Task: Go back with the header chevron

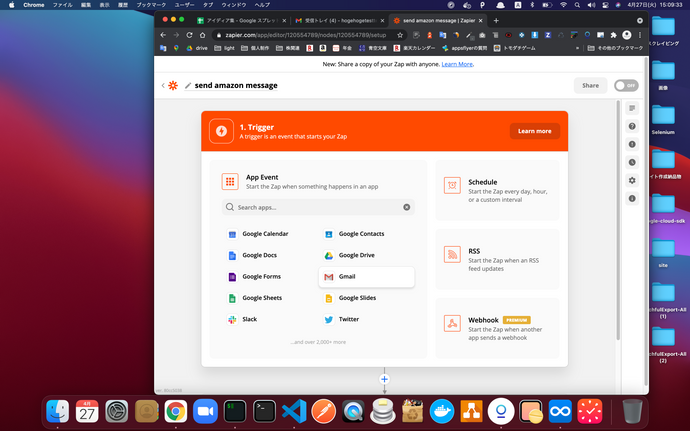Action: 163,85
